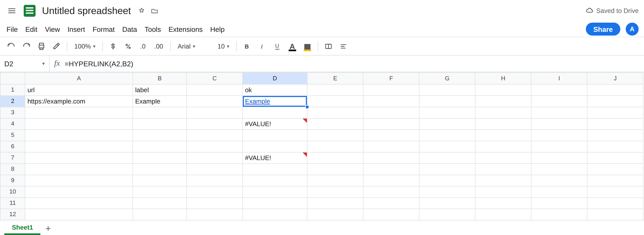Add a new sheet with plus button
Screen dimensions: 644x235
48,229
